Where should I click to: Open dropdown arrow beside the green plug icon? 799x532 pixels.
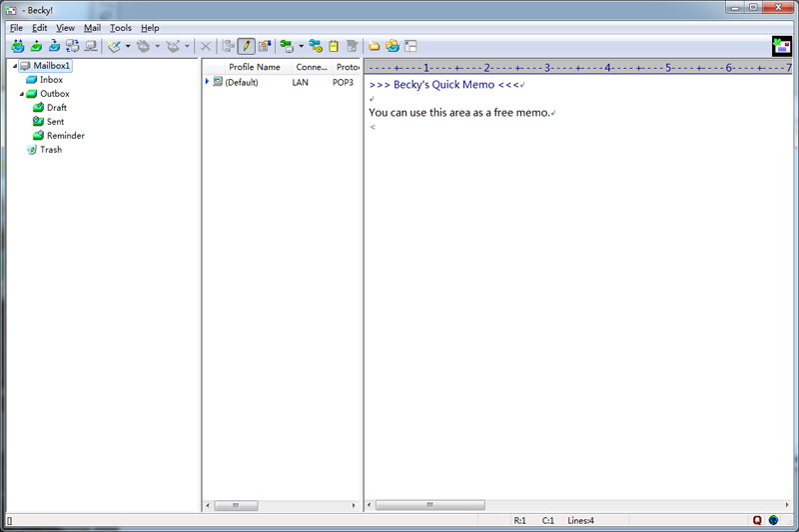[301, 47]
